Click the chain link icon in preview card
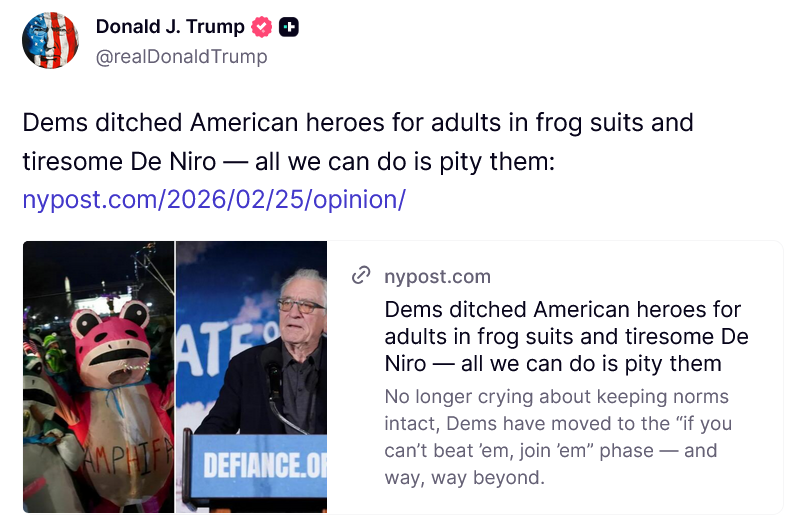 coord(361,276)
